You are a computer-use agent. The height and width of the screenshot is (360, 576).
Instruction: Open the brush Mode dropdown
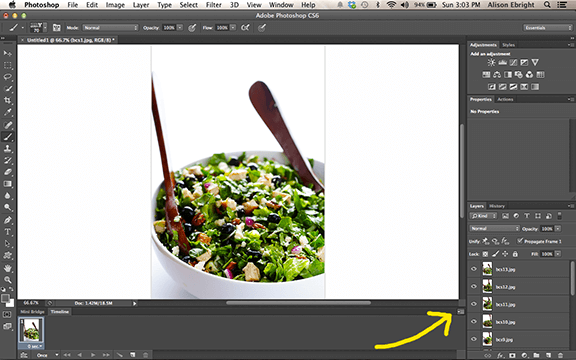point(110,28)
